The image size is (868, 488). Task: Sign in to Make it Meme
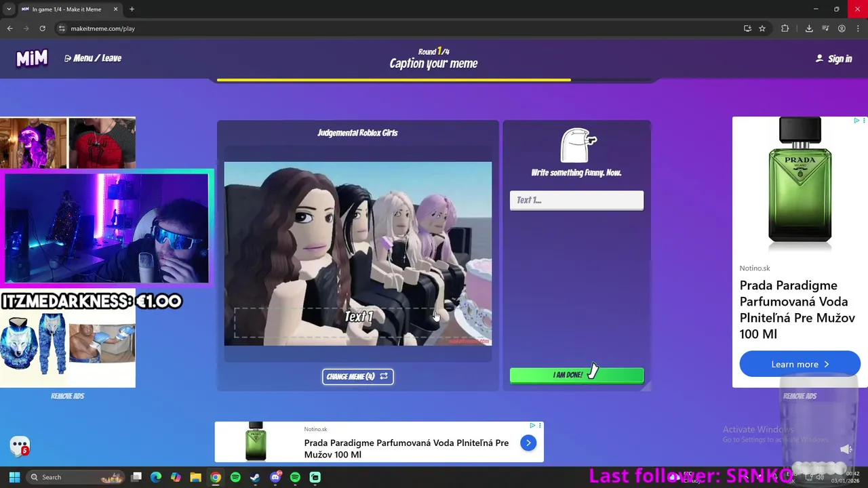coord(833,59)
